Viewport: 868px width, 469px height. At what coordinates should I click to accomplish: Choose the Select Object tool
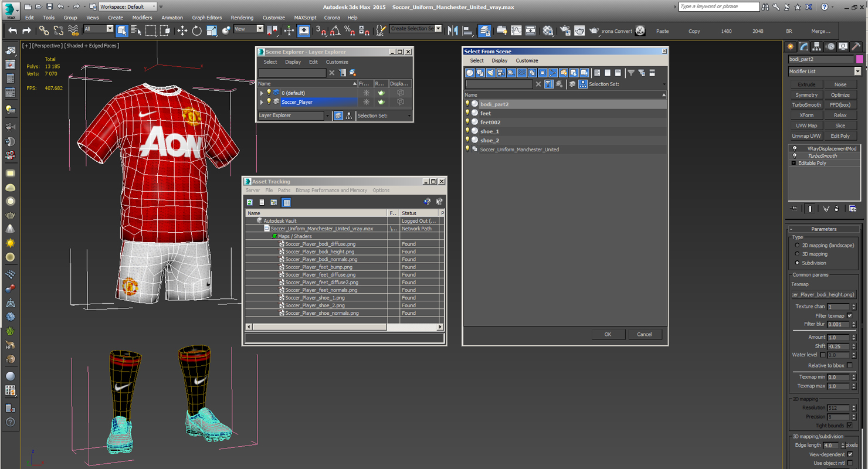point(122,30)
